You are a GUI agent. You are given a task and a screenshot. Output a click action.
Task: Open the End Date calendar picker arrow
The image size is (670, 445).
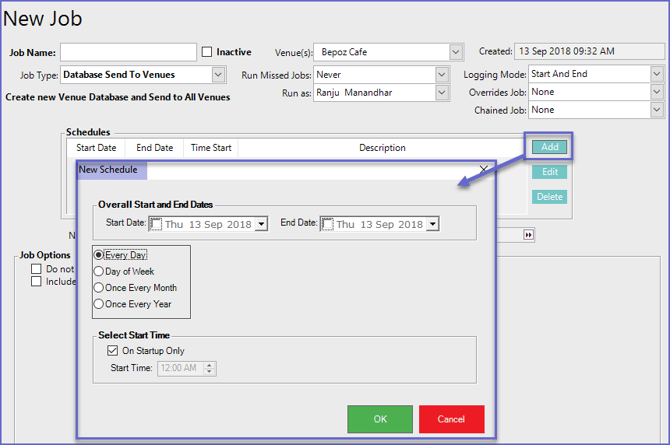click(x=432, y=225)
